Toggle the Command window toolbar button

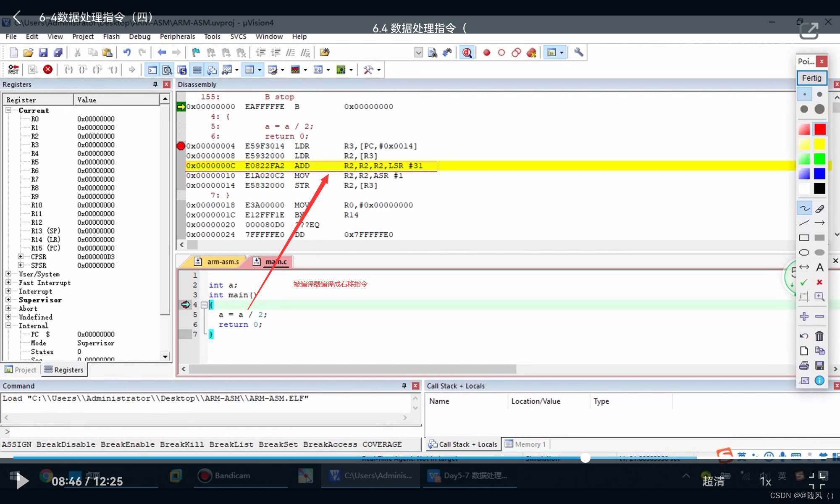(152, 70)
